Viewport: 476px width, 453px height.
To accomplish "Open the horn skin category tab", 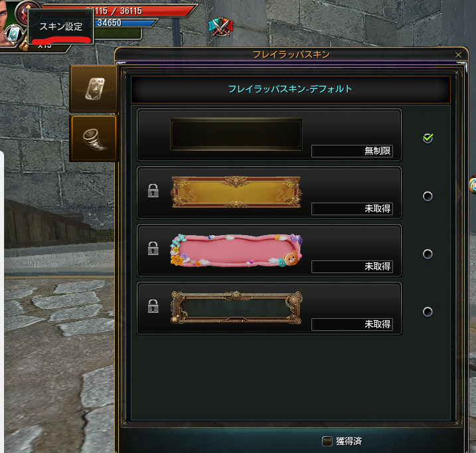I will pyautogui.click(x=94, y=139).
